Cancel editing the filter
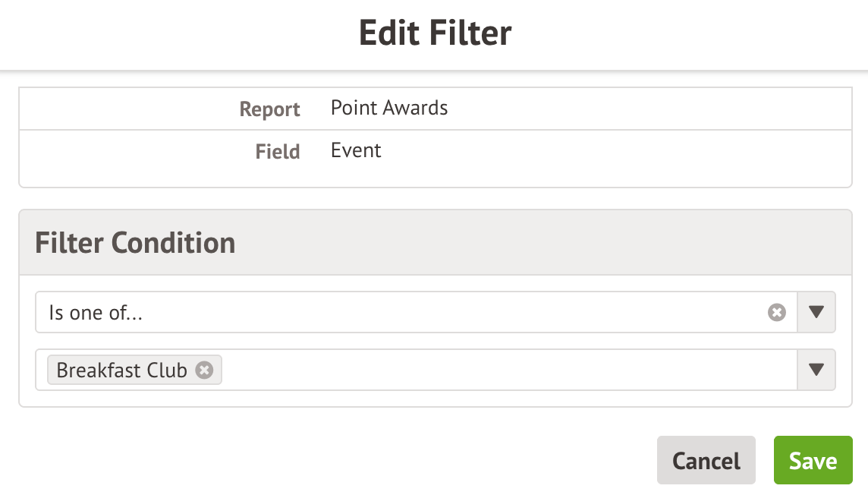The image size is (868, 495). [x=706, y=460]
